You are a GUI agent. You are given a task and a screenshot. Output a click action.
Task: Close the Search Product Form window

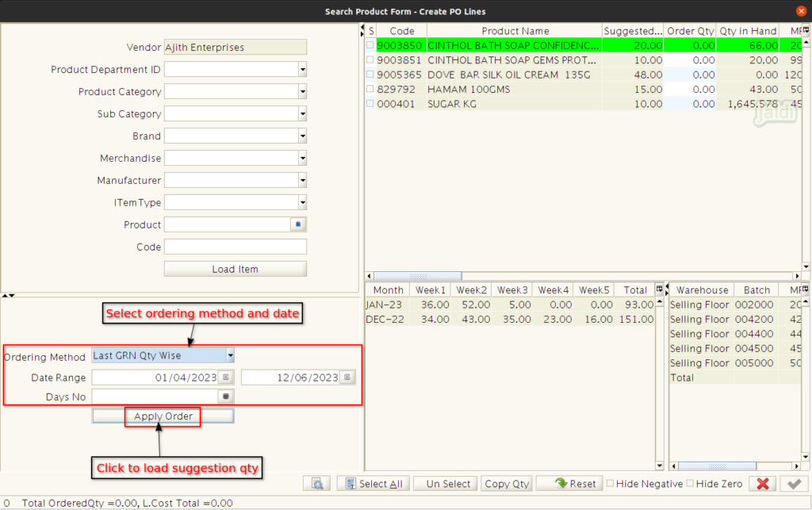[801, 11]
